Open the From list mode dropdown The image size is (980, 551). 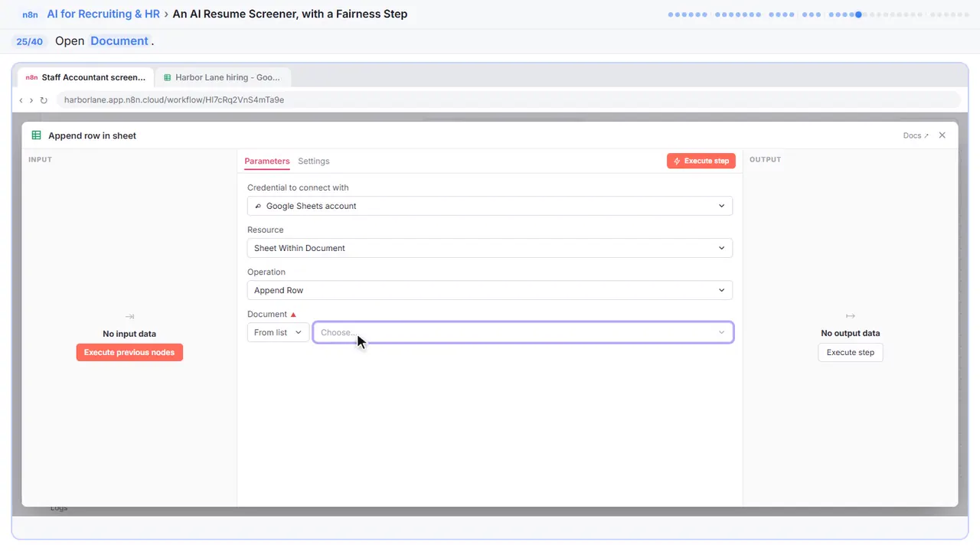tap(278, 332)
